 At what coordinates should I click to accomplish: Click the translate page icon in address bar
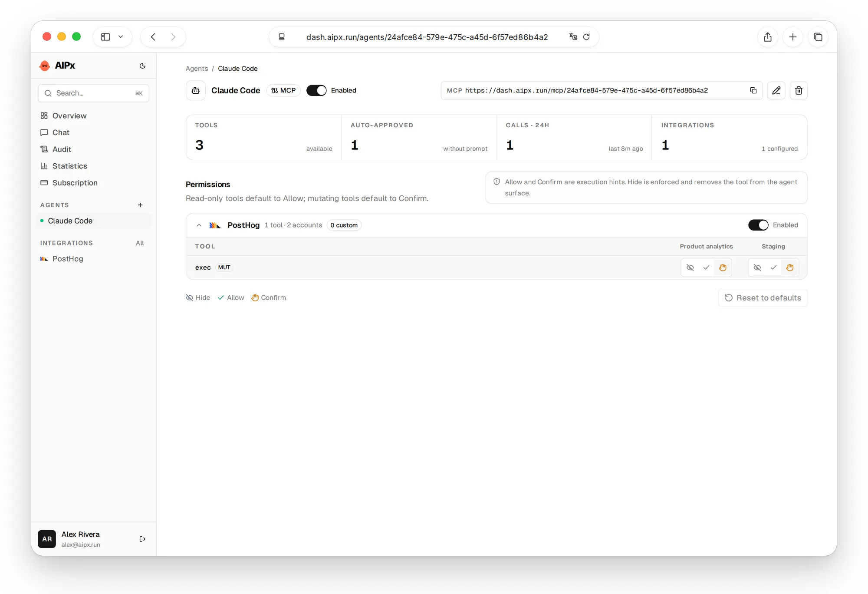573,37
